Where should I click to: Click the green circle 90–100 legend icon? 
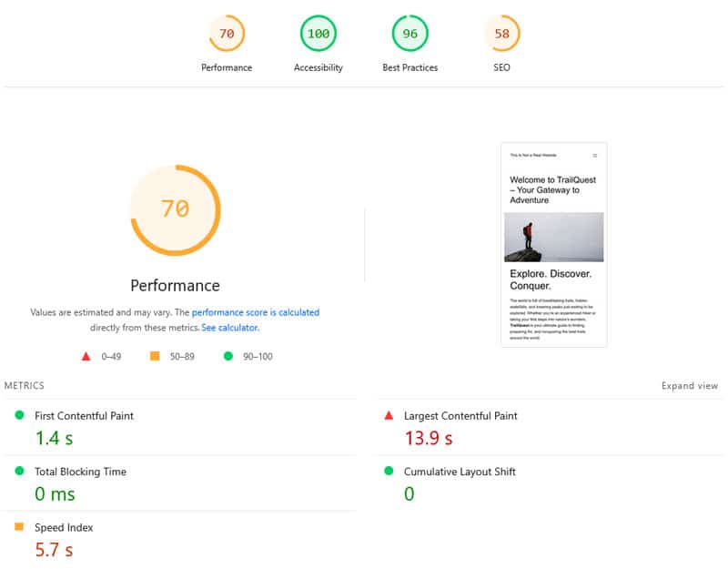228,356
